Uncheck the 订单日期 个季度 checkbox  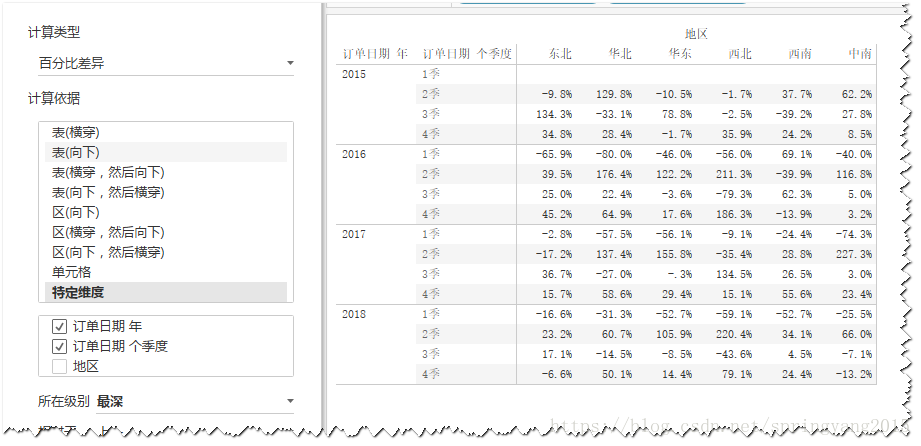pyautogui.click(x=59, y=346)
